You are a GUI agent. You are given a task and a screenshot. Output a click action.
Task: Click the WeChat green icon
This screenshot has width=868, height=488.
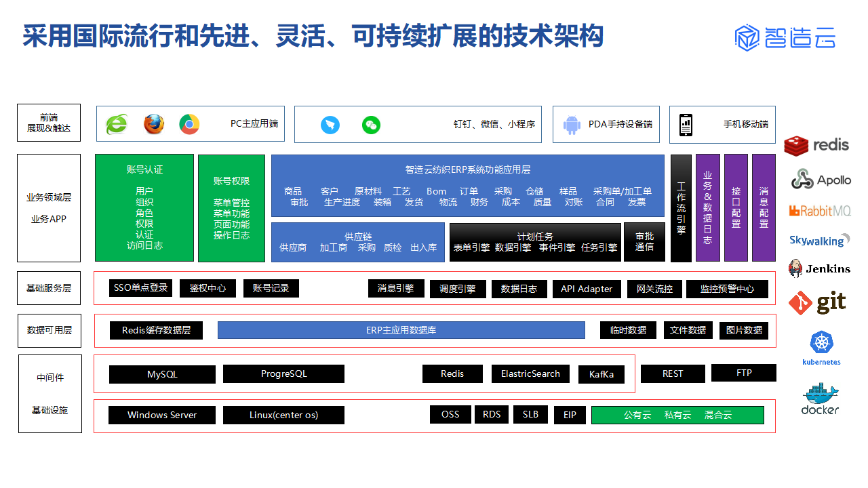(371, 125)
